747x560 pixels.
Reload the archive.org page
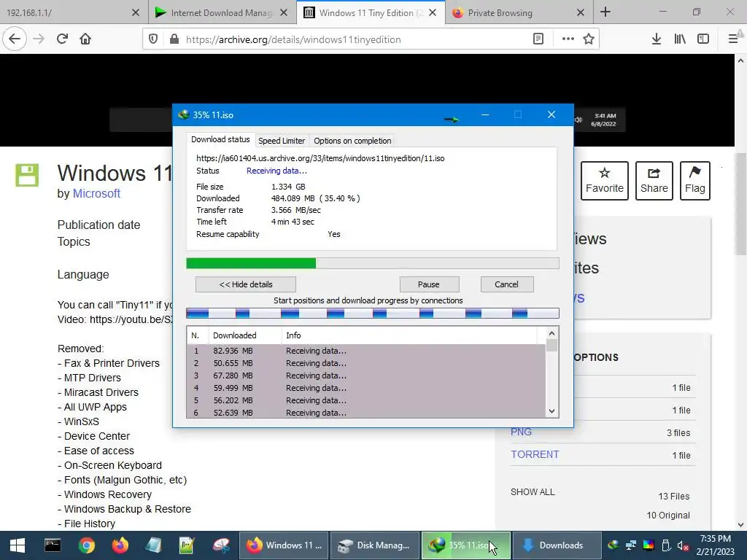click(x=62, y=39)
